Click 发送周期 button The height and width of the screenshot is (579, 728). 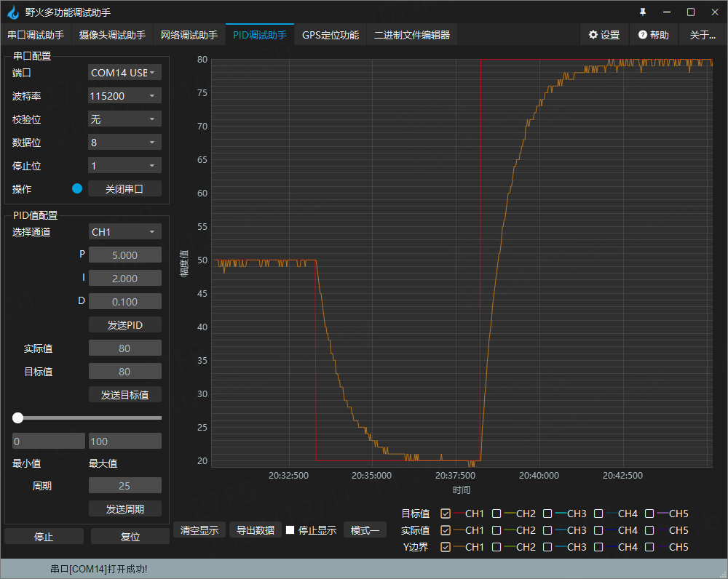point(125,508)
